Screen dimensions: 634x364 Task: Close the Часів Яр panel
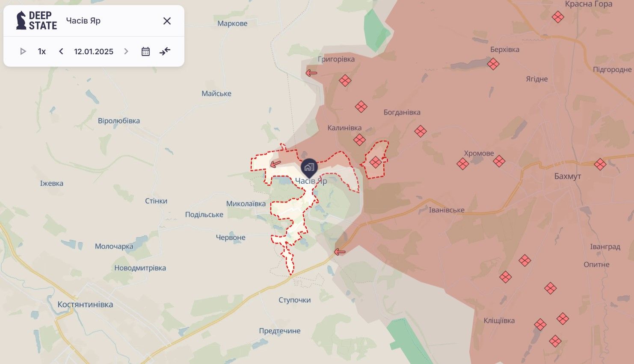tap(167, 21)
